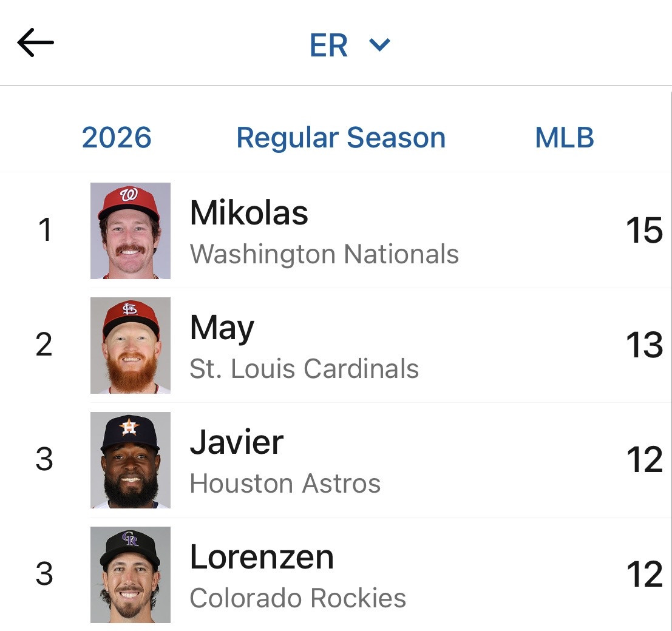Tap the Washington Nationals team label

(324, 254)
